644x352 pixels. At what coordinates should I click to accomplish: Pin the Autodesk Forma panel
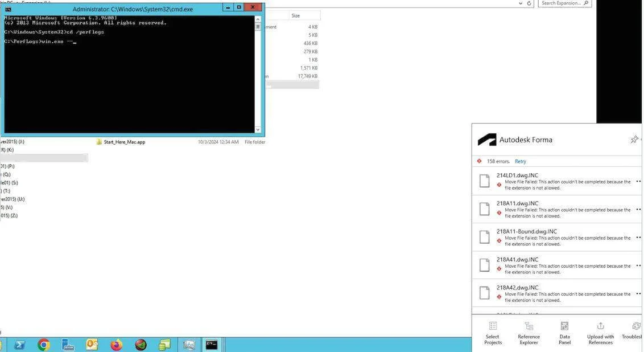[x=634, y=140]
